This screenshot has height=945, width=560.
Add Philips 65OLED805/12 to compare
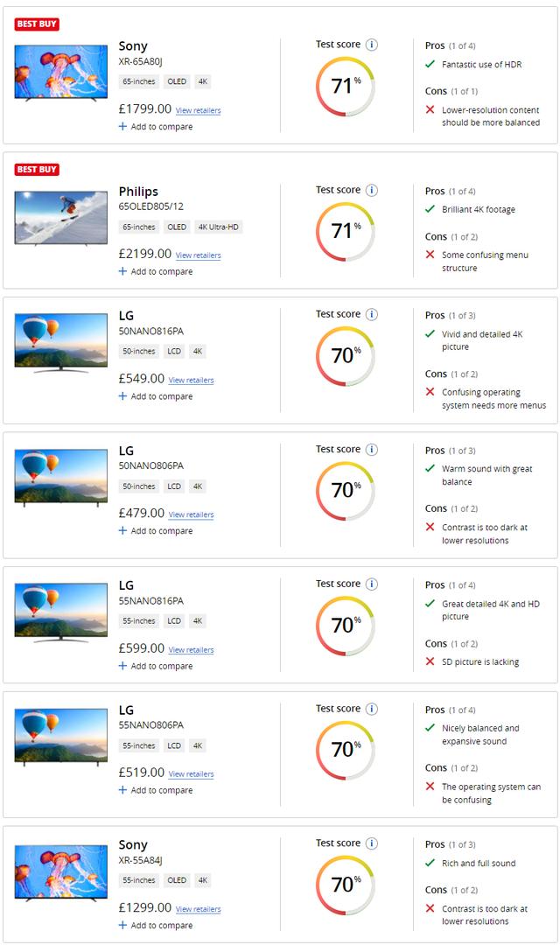click(156, 272)
